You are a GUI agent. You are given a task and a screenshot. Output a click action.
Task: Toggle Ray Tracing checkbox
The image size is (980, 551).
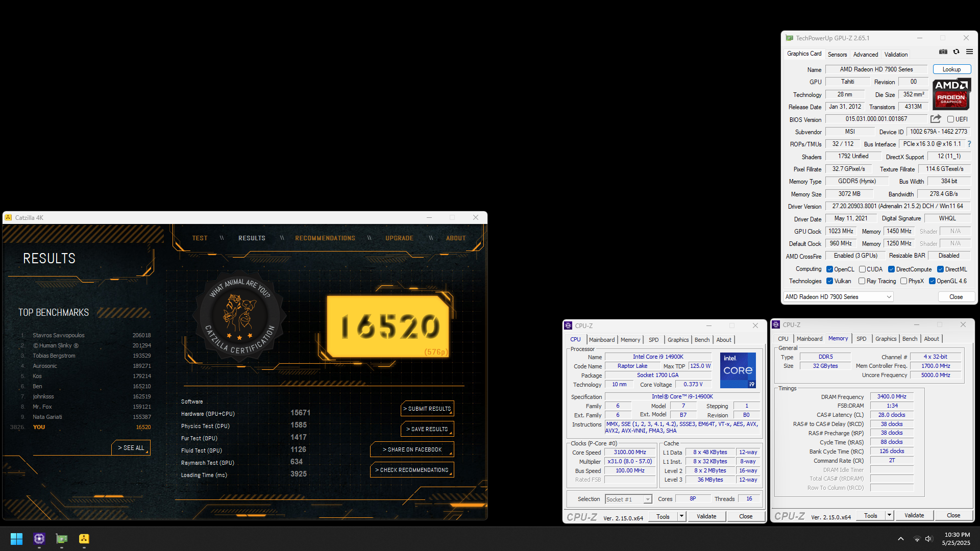coord(862,281)
